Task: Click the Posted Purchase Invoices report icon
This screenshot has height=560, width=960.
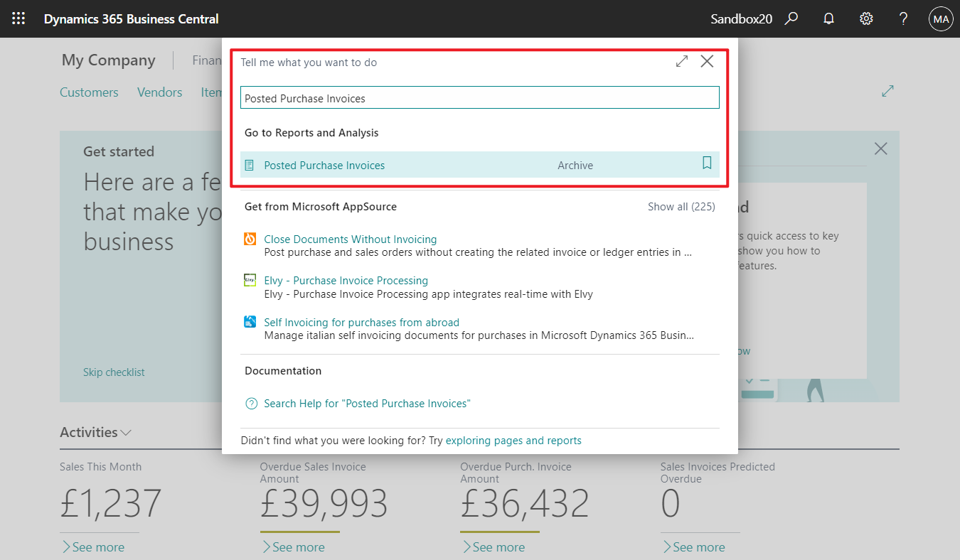Action: tap(250, 164)
